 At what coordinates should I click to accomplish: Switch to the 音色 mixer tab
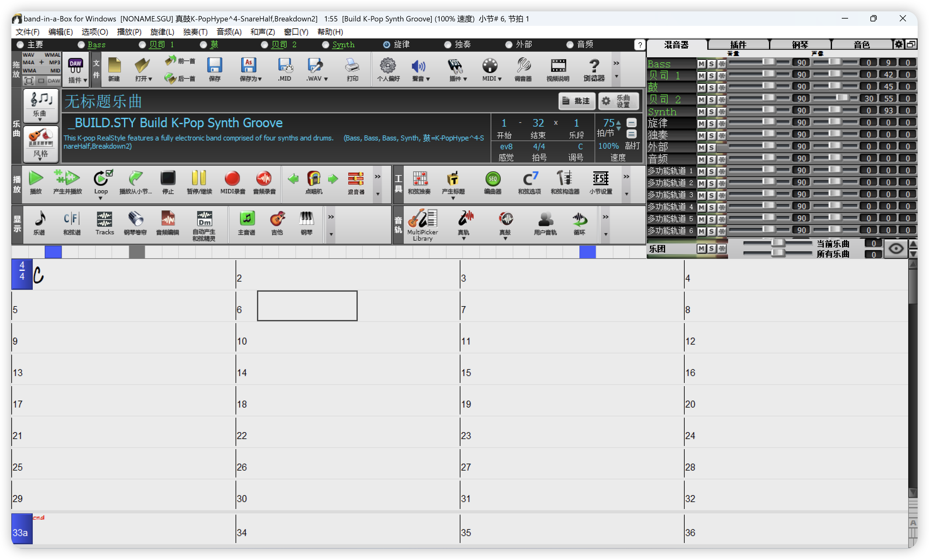pos(862,44)
